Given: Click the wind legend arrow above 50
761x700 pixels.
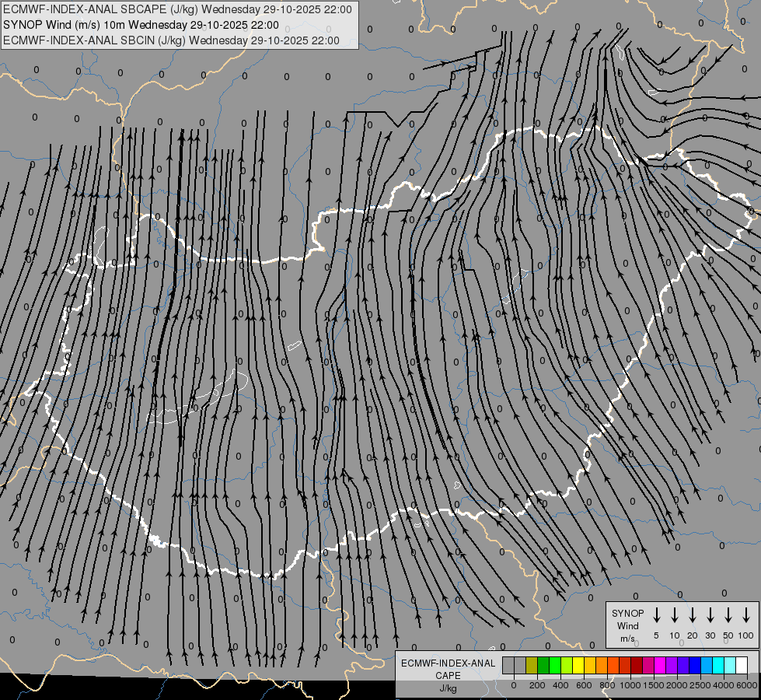Looking at the screenshot, I should pyautogui.click(x=728, y=615).
